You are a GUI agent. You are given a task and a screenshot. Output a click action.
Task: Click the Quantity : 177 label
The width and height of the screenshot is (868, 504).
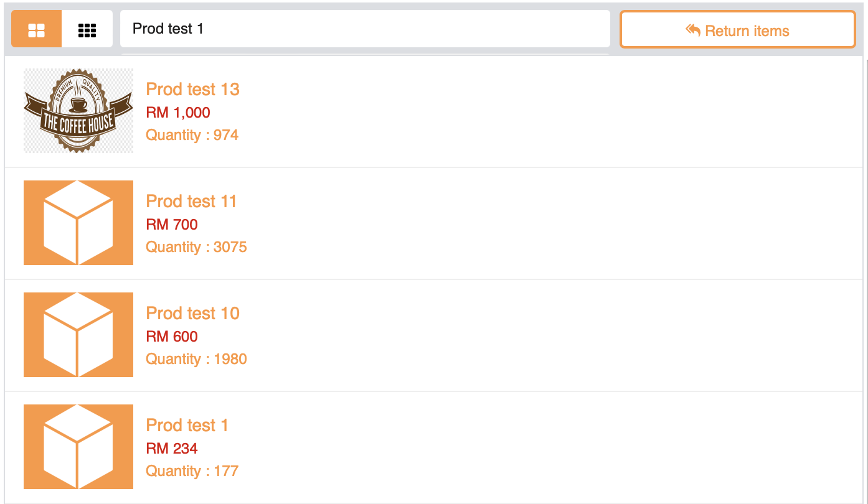click(x=192, y=471)
